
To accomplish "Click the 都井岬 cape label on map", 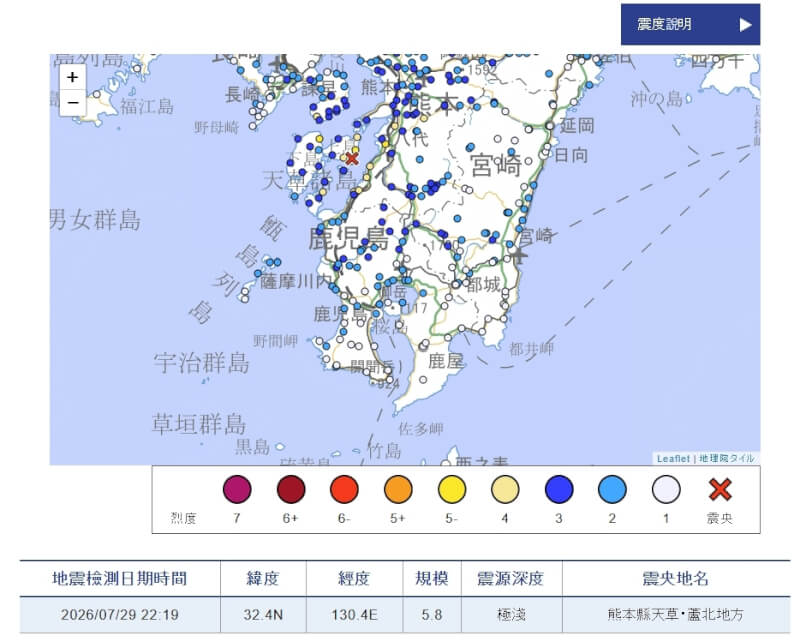I will 532,349.
